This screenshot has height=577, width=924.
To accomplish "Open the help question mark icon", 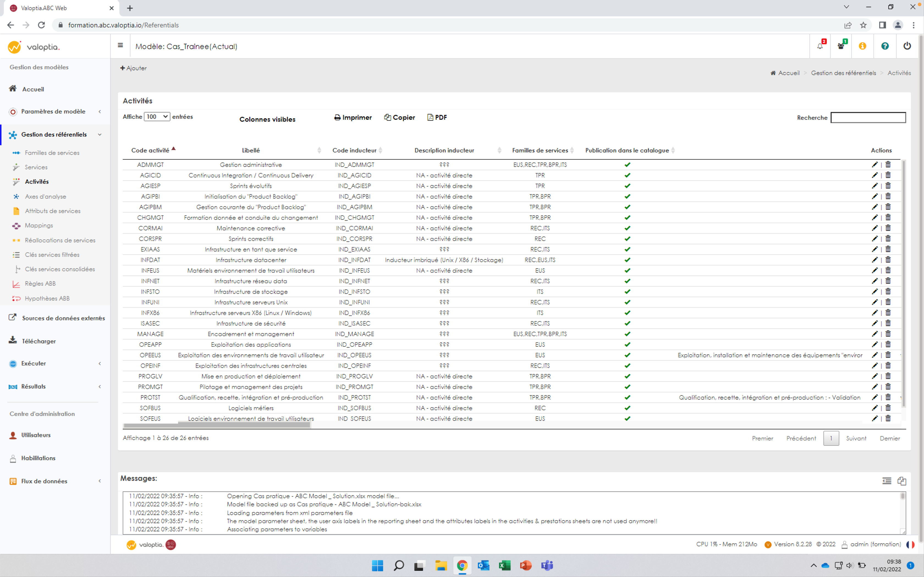I will click(x=885, y=46).
